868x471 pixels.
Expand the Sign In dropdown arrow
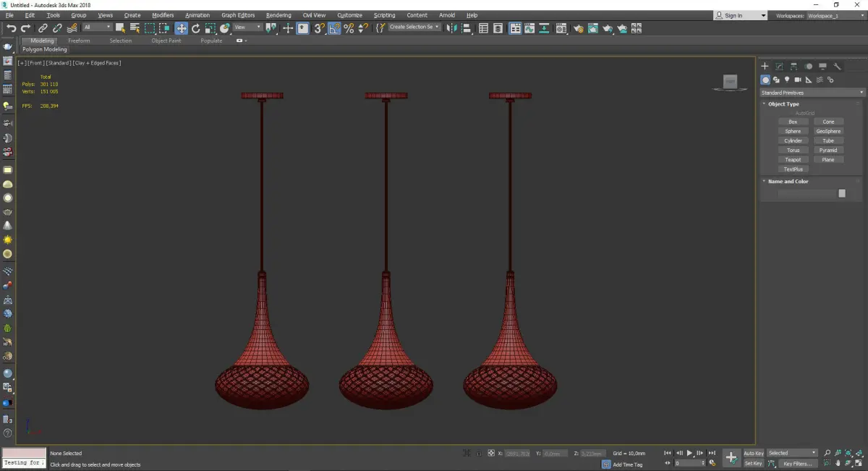763,15
